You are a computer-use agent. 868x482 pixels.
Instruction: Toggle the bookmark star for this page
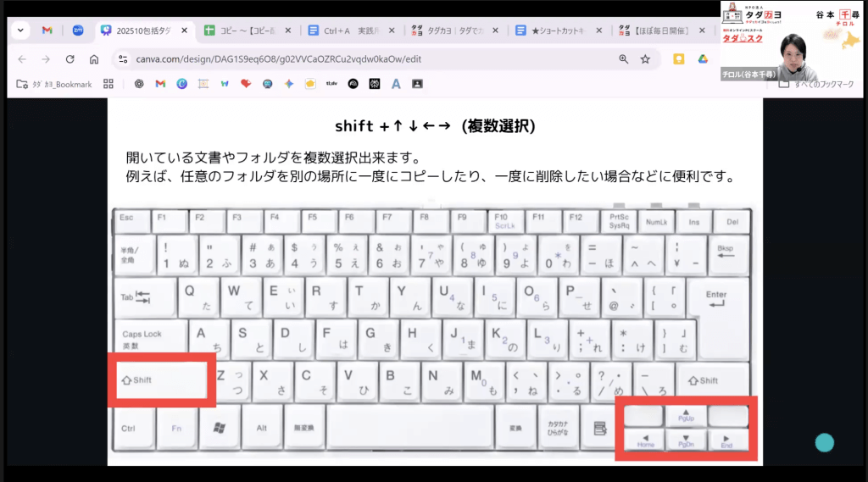click(646, 59)
